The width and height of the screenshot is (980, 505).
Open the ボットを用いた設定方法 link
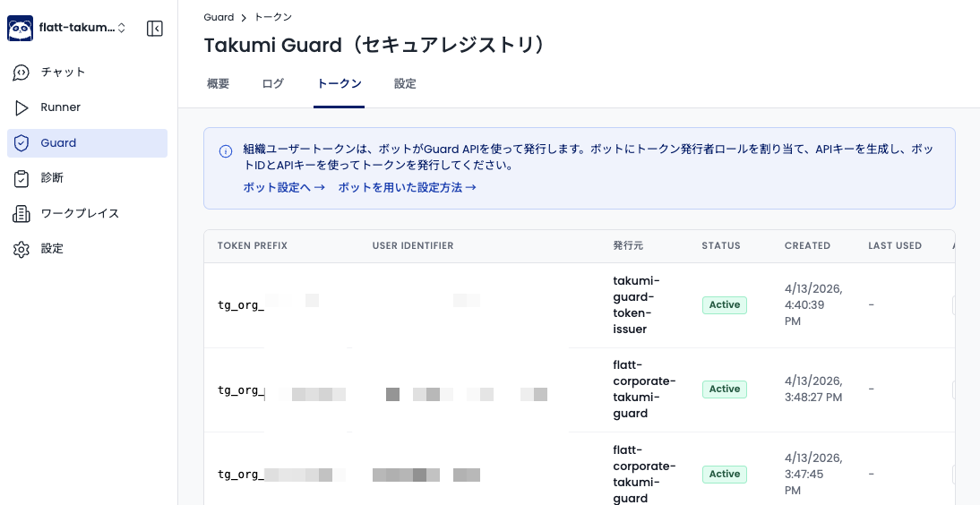(x=407, y=188)
